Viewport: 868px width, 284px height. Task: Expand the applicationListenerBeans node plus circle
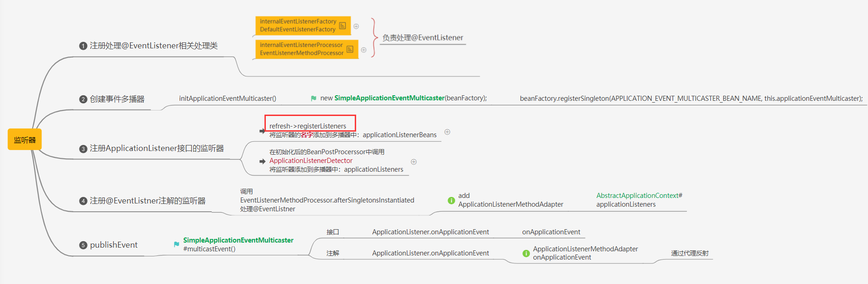pos(447,132)
